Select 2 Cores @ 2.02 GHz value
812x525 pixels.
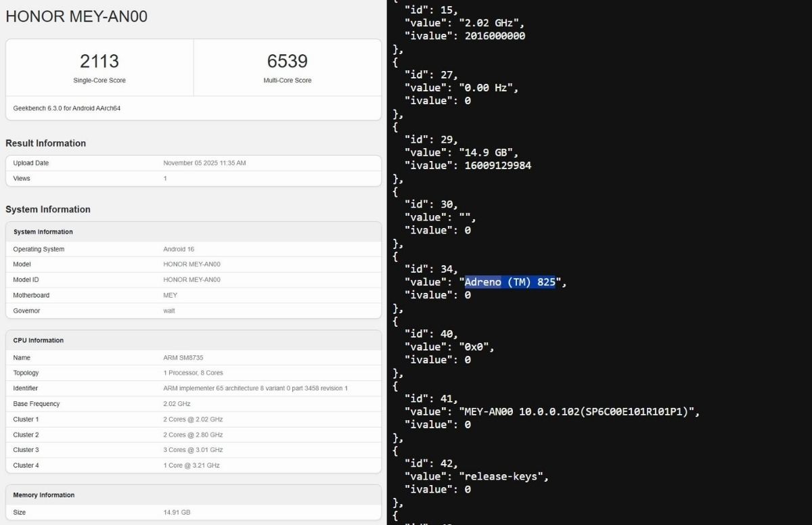tap(193, 419)
